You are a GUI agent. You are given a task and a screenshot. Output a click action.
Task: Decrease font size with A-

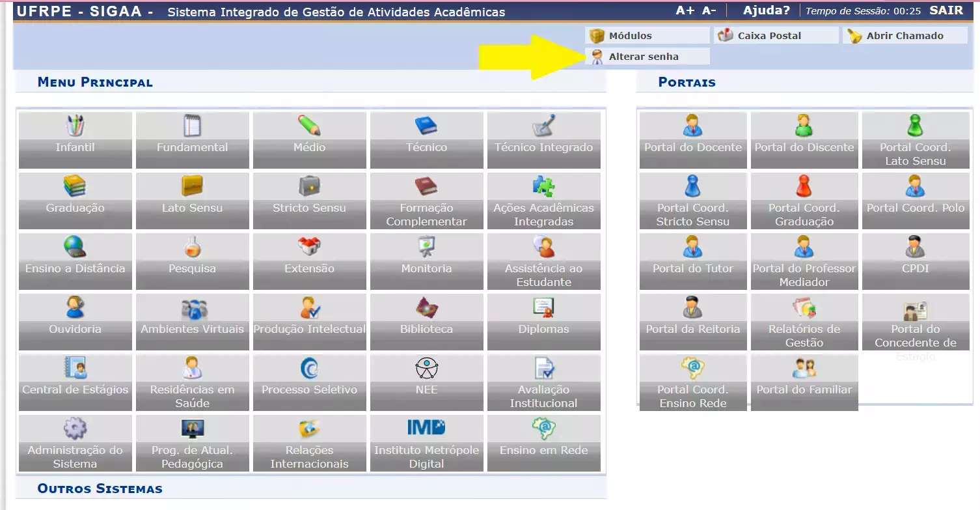(709, 10)
